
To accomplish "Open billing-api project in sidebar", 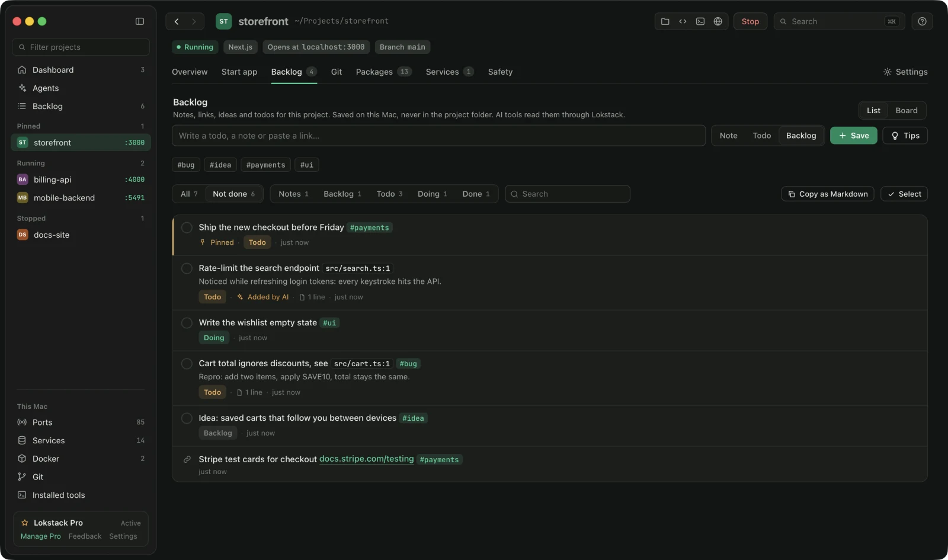I will coord(81,180).
